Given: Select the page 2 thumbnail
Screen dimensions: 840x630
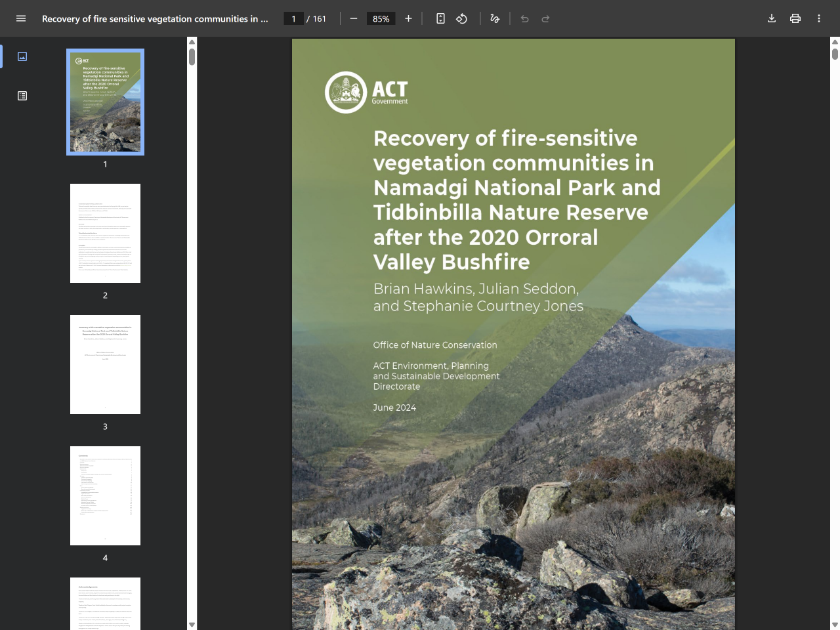Looking at the screenshot, I should [105, 233].
